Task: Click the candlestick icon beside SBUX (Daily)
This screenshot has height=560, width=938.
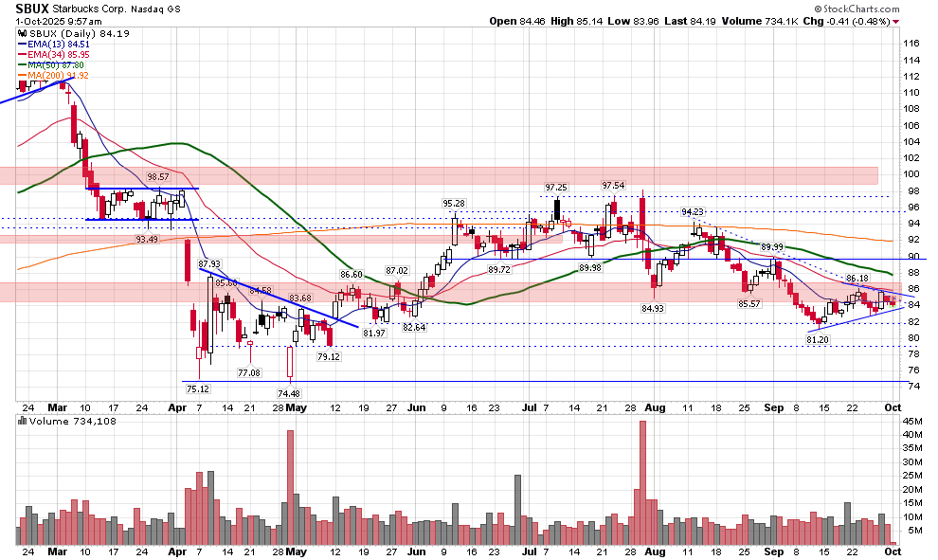Action: pos(24,33)
